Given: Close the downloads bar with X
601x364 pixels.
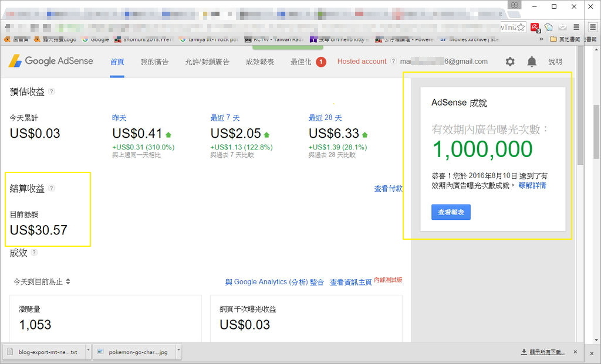Looking at the screenshot, I should tap(575, 352).
